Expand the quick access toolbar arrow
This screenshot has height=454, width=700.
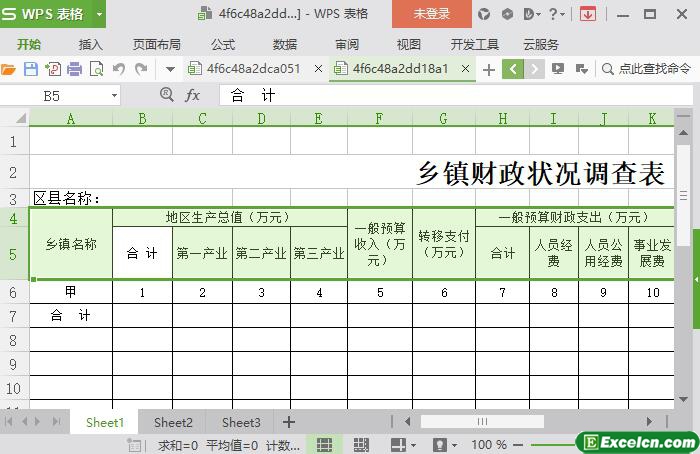[x=170, y=70]
